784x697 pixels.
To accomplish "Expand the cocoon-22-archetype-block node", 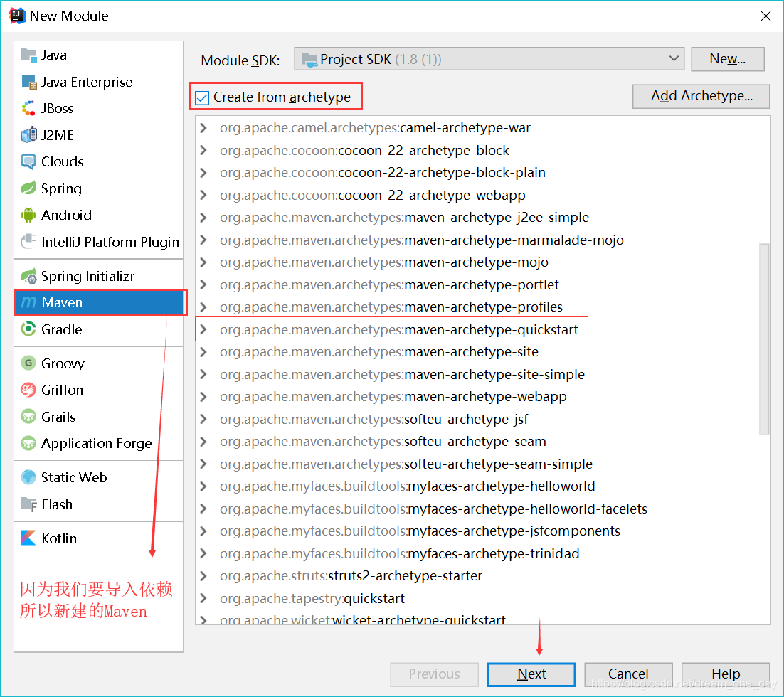I will coord(203,150).
